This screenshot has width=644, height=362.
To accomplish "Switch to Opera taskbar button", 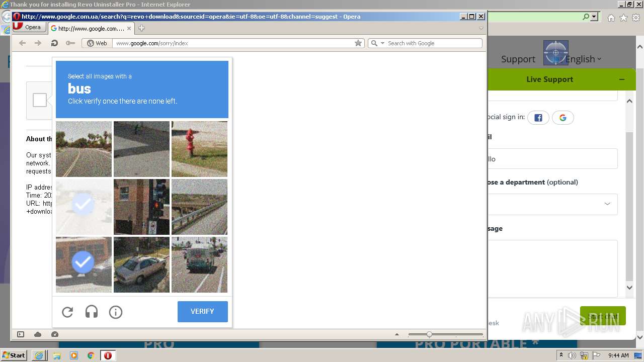I will tap(108, 355).
